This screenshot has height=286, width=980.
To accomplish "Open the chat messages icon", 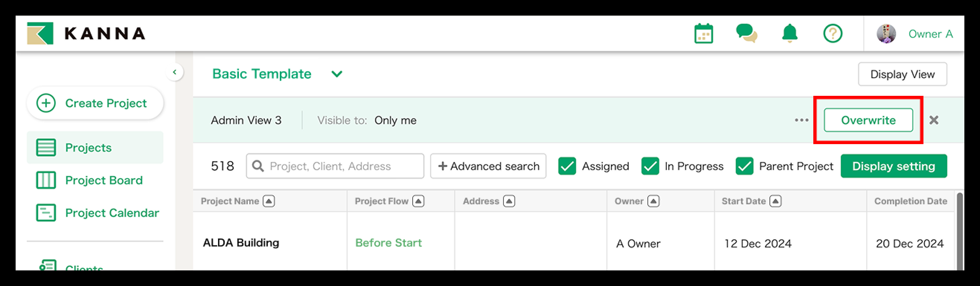I will coord(746,33).
